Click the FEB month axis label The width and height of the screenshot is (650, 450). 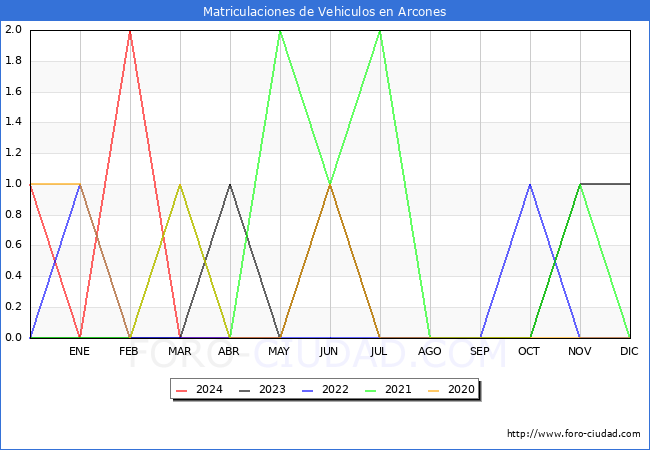tap(129, 351)
